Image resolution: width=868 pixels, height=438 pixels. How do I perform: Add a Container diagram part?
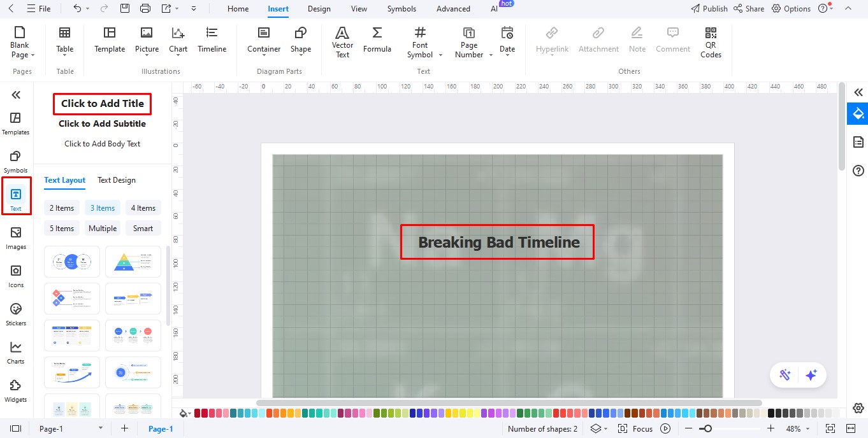tap(264, 41)
